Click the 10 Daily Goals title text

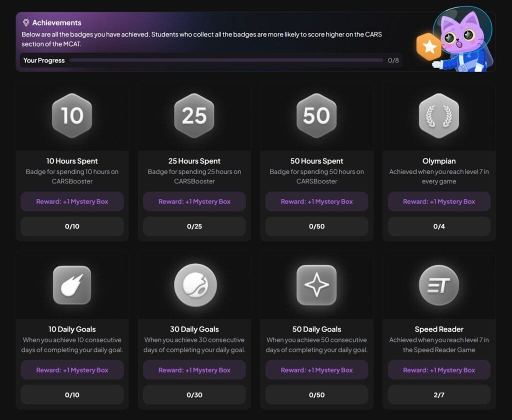(72, 329)
